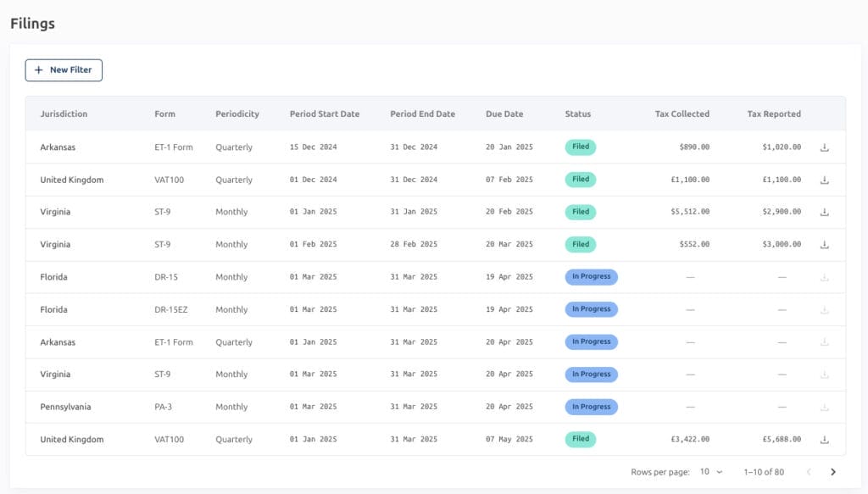The height and width of the screenshot is (494, 868).
Task: Open the Florida DR-15 filing row
Action: [x=53, y=277]
